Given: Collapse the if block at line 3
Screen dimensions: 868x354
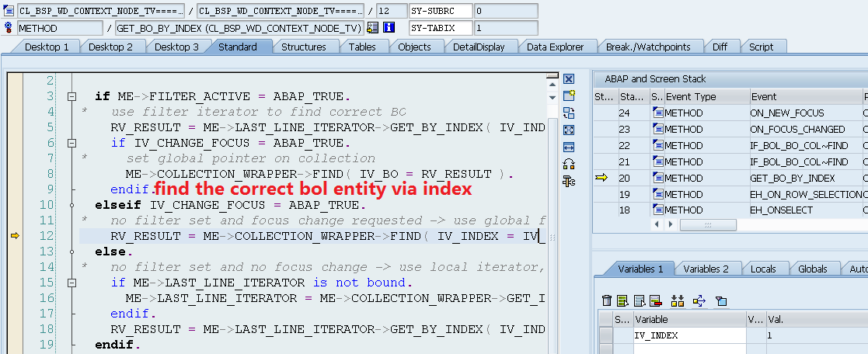Looking at the screenshot, I should [x=71, y=96].
